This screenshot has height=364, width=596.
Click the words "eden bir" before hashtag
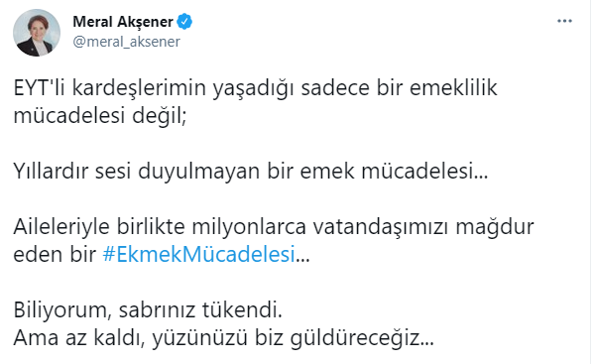[55, 254]
